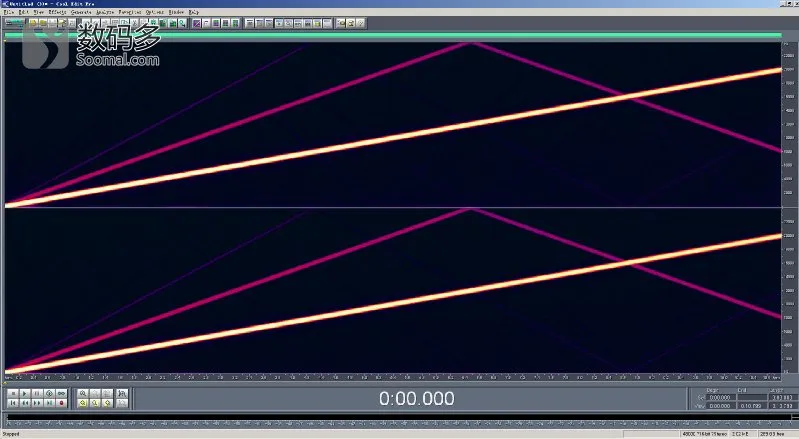The image size is (799, 439).
Task: Open the View menu
Action: (x=39, y=12)
